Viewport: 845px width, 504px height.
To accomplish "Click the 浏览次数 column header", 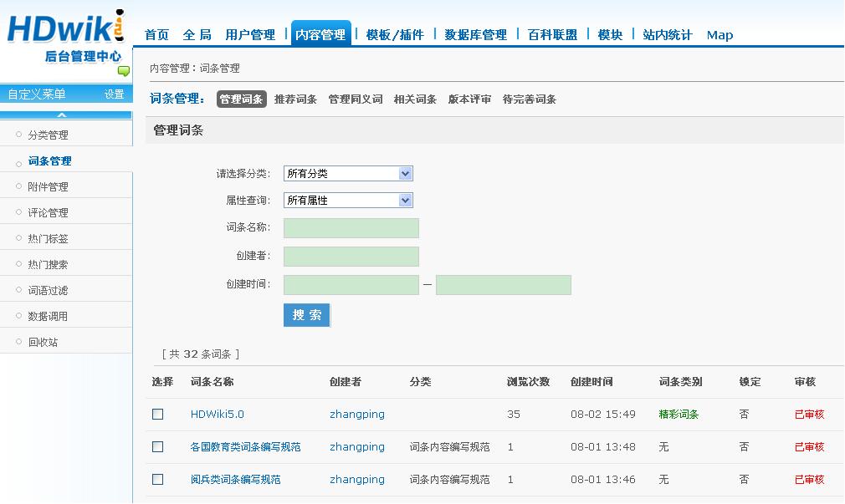I will [x=528, y=382].
